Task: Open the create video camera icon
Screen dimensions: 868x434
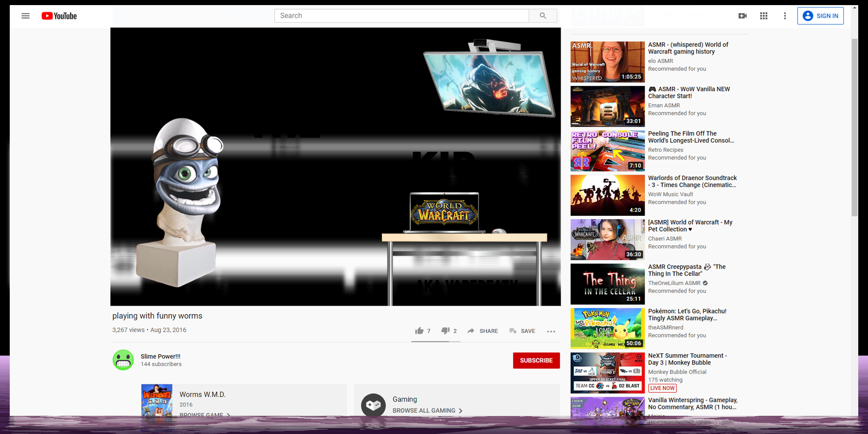Action: click(x=743, y=16)
